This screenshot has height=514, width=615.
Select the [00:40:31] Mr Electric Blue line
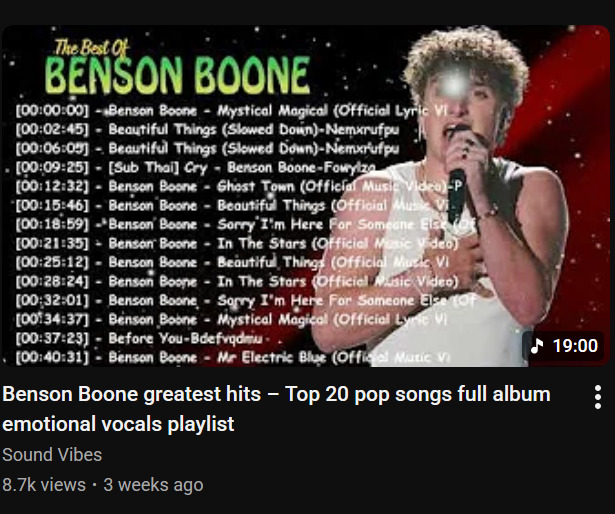232,357
